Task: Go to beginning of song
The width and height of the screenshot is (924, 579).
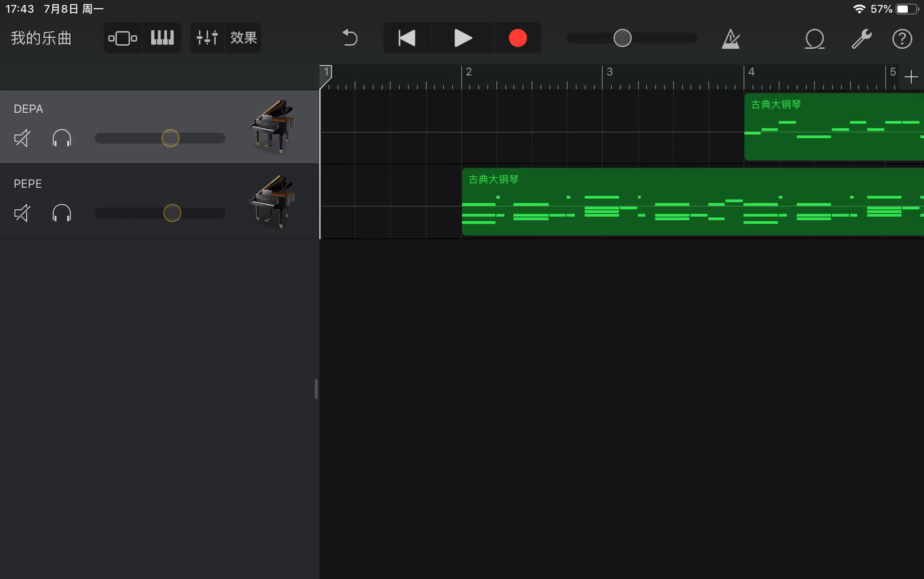Action: [x=407, y=38]
